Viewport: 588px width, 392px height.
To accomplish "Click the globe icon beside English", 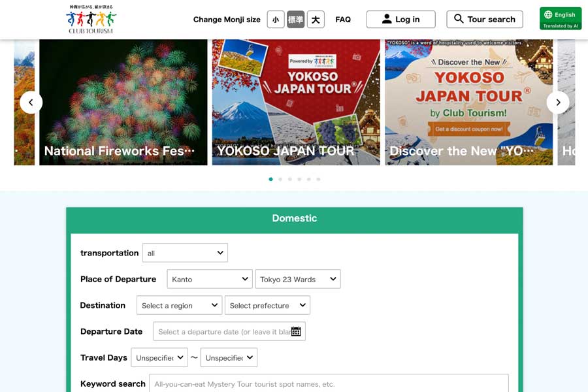I will [x=548, y=14].
